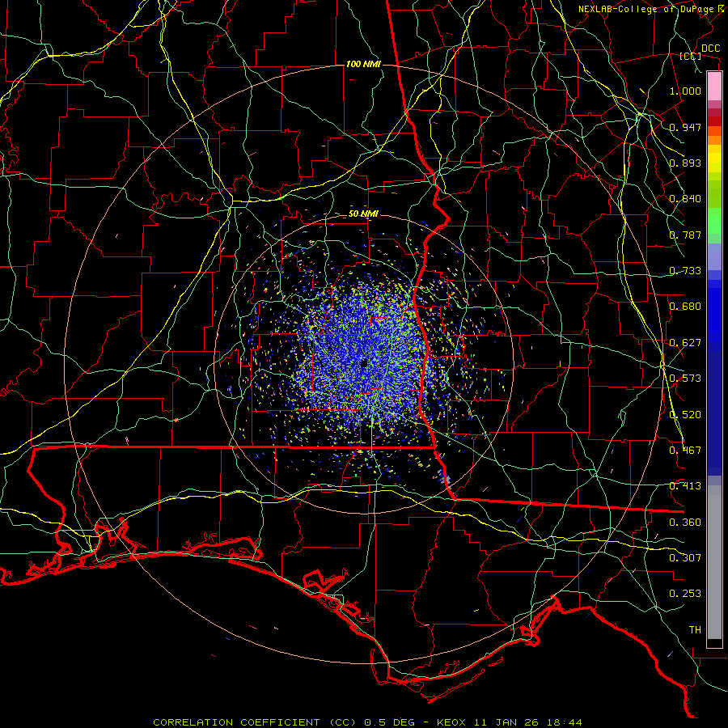
Task: Pick the pink segment of the color bar
Action: tap(714, 86)
